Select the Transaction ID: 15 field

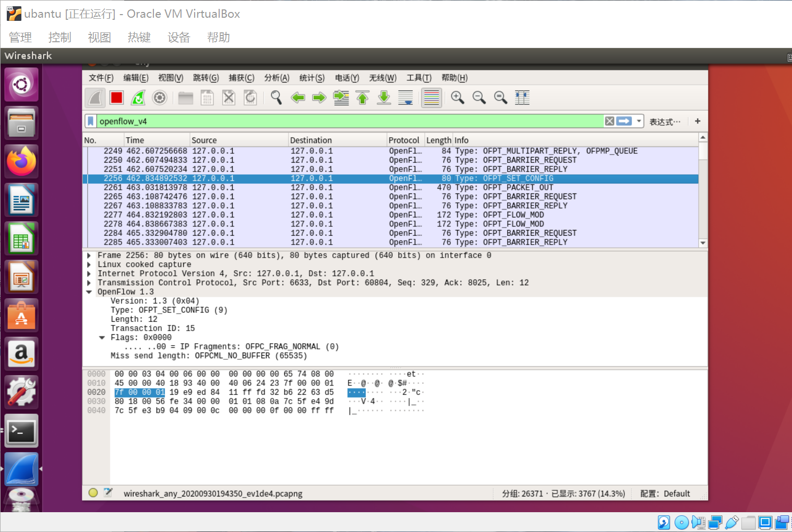click(153, 329)
